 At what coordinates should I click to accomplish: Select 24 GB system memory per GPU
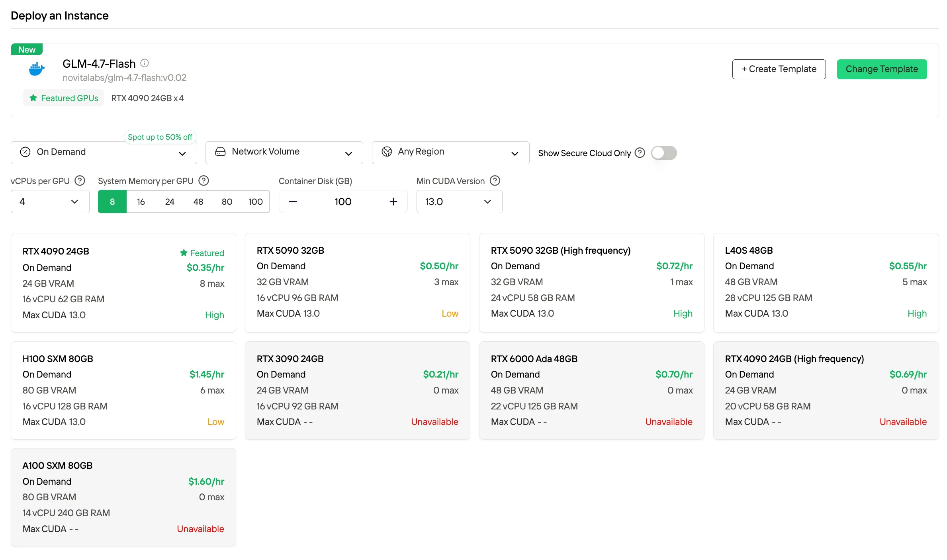[170, 202]
